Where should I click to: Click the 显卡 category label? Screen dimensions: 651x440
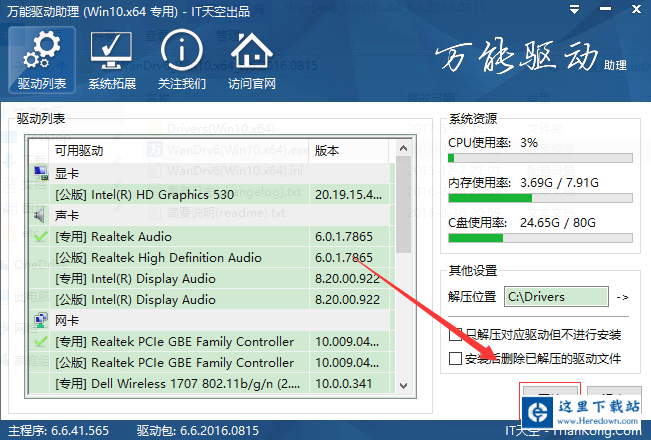point(67,173)
